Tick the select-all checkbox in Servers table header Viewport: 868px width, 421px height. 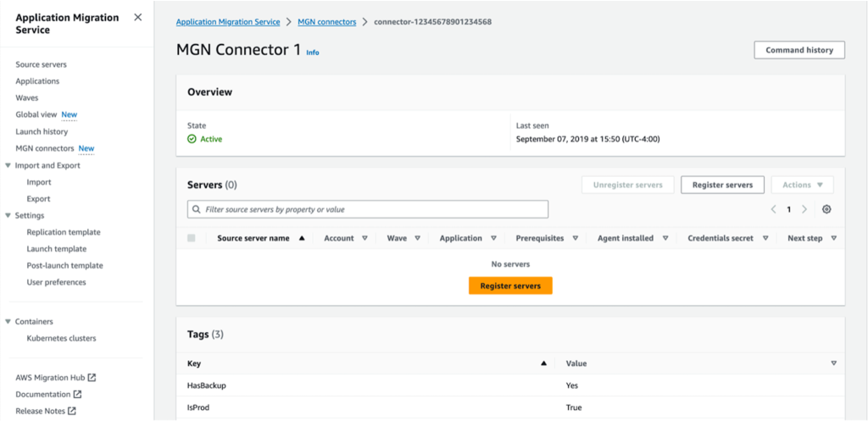(x=192, y=238)
